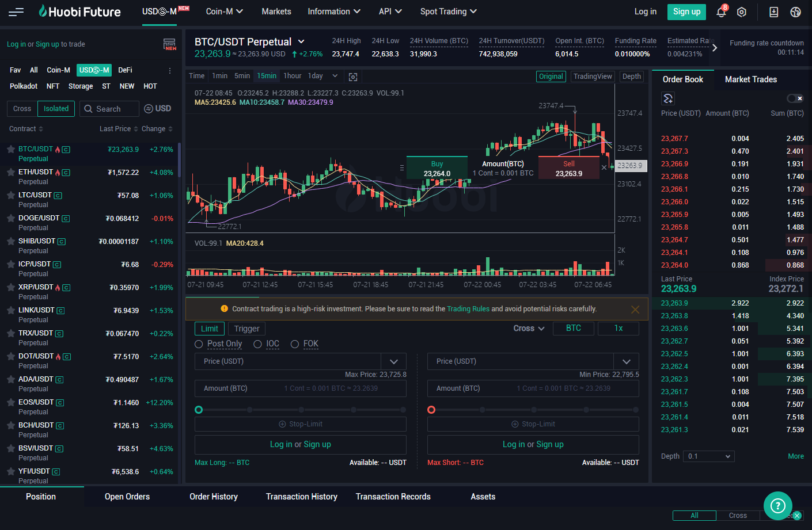Favorite XRP/USDT with its star
The height and width of the screenshot is (530, 812).
pos(11,287)
